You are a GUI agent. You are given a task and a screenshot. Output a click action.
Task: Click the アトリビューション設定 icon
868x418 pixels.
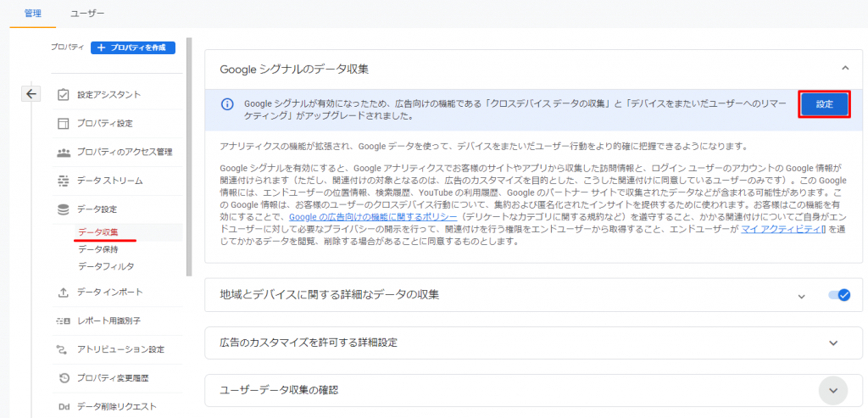click(x=64, y=350)
